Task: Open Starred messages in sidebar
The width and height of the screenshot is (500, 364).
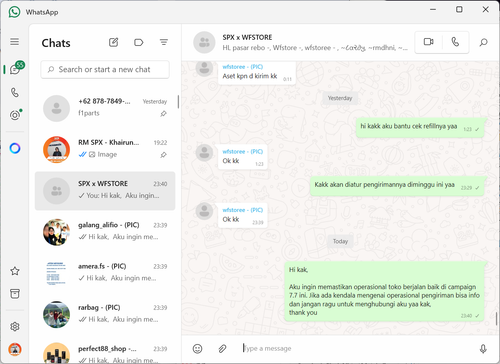Action: (15, 271)
